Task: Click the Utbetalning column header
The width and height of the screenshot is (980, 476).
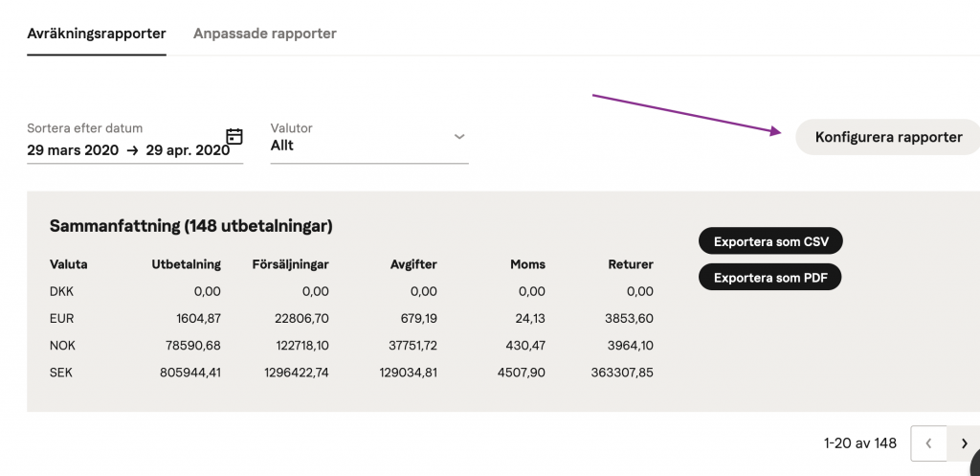Action: (187, 264)
